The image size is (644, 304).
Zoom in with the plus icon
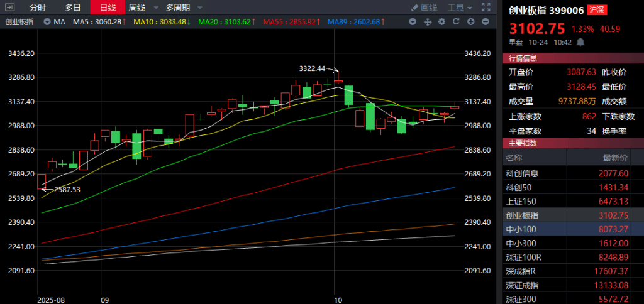(470, 22)
